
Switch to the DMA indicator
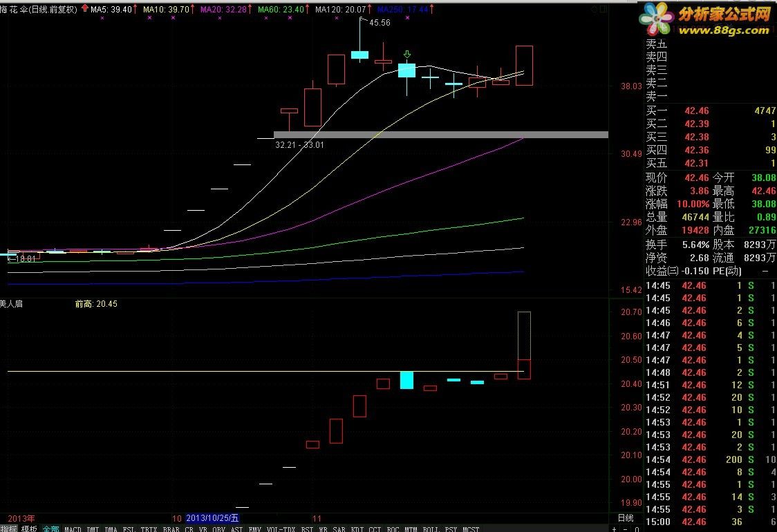[x=111, y=529]
